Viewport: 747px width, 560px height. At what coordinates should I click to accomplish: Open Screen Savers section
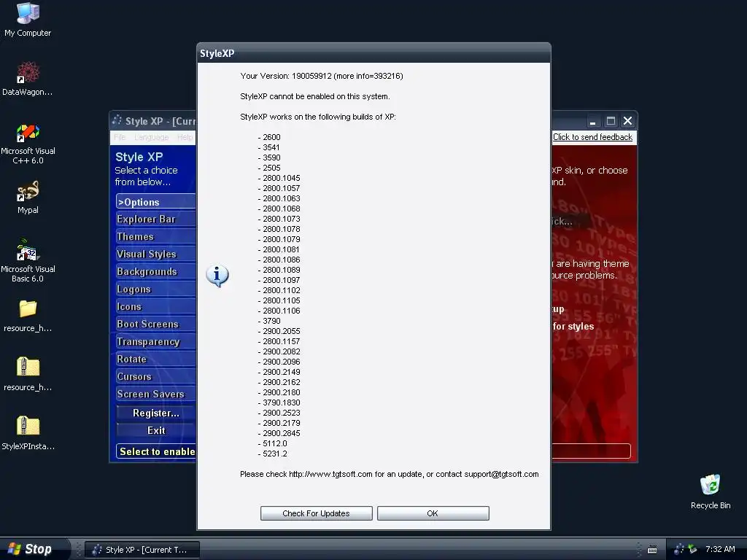coord(156,394)
